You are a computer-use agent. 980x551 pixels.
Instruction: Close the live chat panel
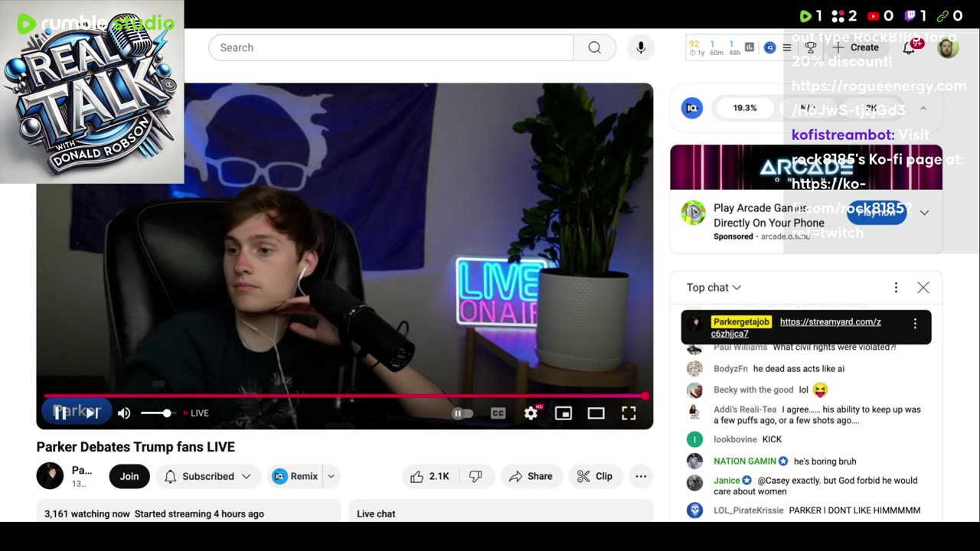point(923,288)
